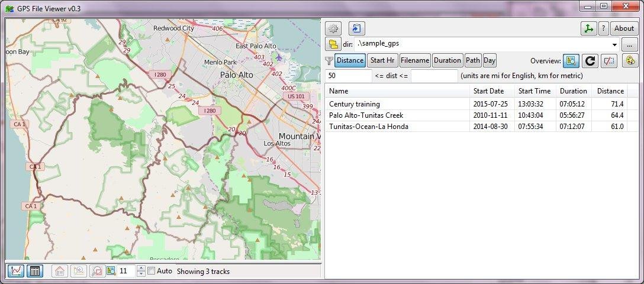
Task: Open the color palette icon
Action: 630,61
